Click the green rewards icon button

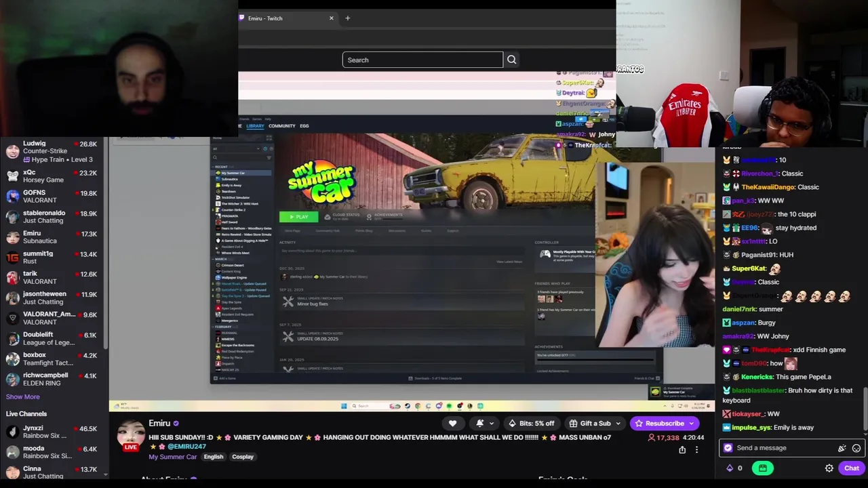click(x=762, y=468)
